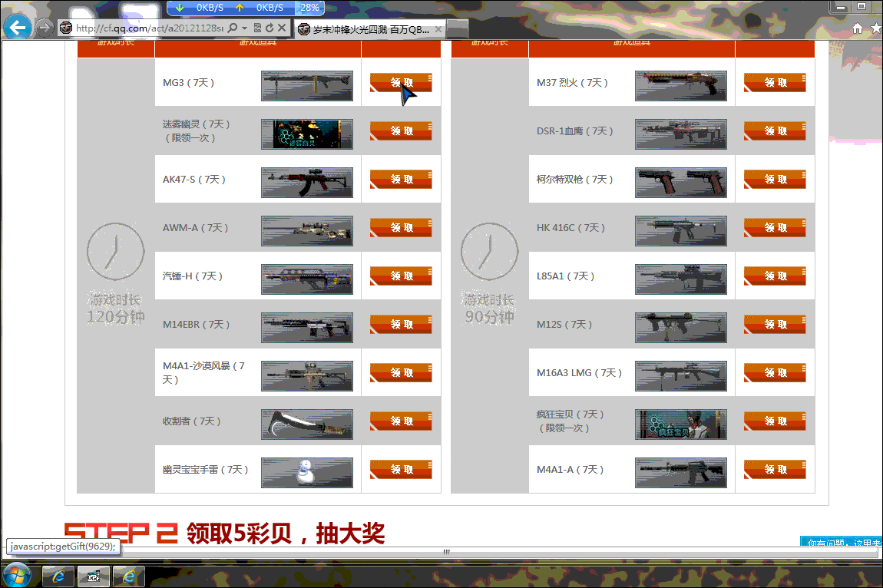Click the 'MG3 ( 7天 )' item label
Viewport: 883px width, 588px height.
pos(188,83)
